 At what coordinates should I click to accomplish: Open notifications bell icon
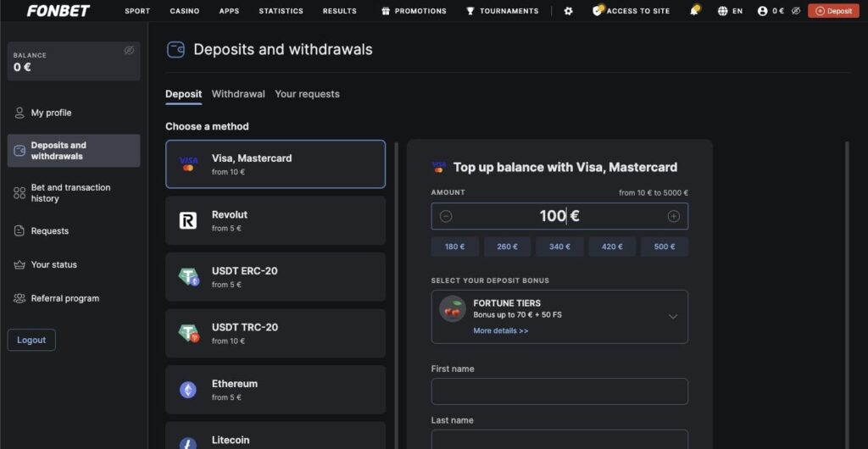694,11
